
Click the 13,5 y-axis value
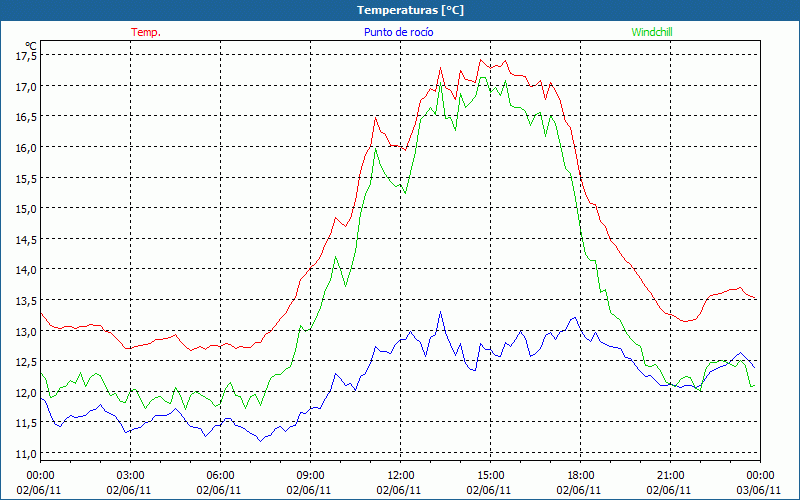pyautogui.click(x=26, y=301)
